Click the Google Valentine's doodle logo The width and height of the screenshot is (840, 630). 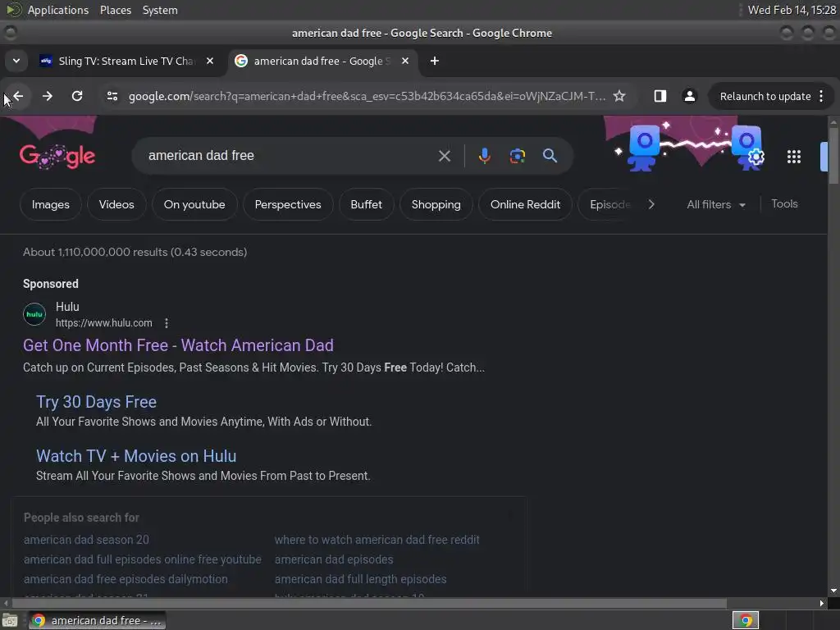pos(57,156)
